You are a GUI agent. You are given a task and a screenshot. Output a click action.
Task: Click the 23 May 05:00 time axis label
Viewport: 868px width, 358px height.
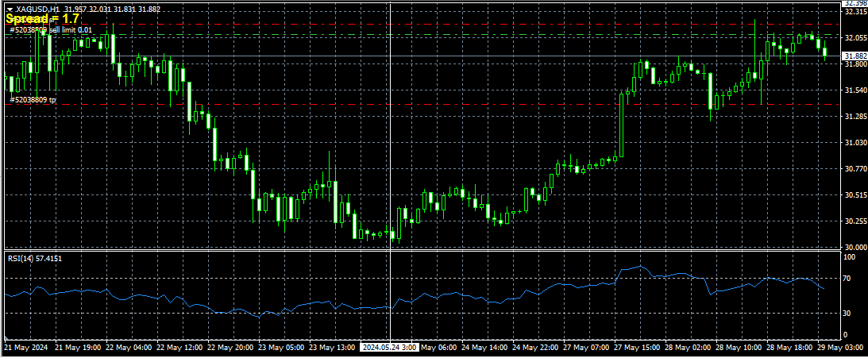[283, 348]
